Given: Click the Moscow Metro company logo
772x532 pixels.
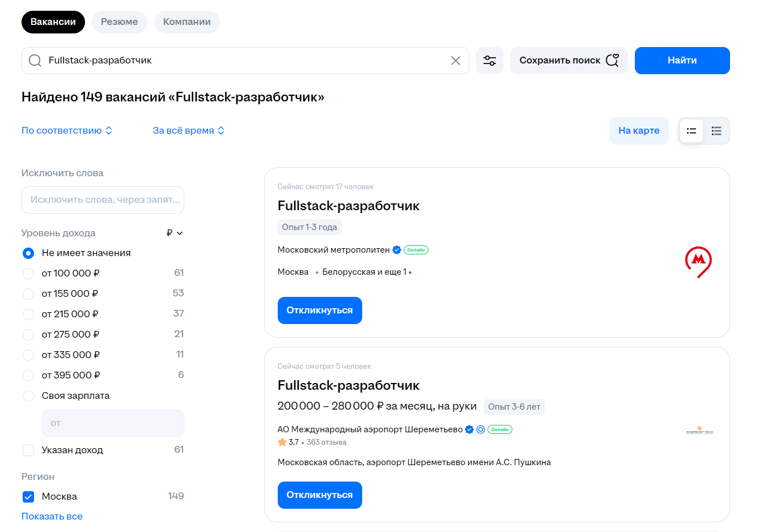Looking at the screenshot, I should tap(698, 262).
